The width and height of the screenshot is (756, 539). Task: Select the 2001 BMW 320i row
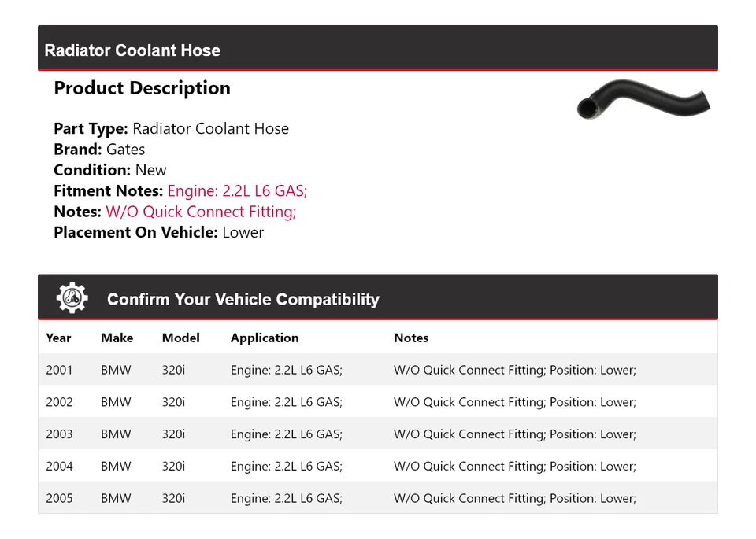377,370
